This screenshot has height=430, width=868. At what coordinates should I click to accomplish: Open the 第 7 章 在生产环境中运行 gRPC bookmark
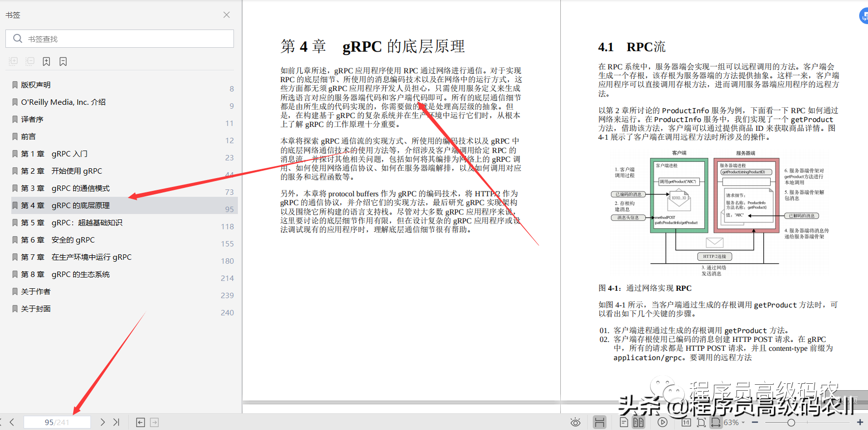click(76, 257)
